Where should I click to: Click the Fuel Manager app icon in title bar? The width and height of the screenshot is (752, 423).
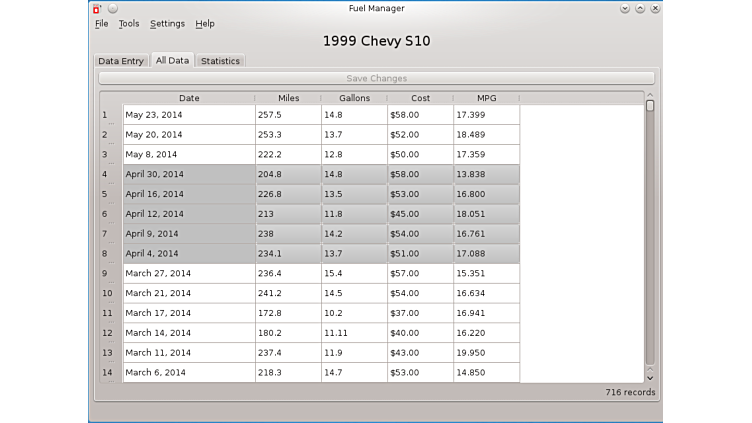(x=97, y=8)
